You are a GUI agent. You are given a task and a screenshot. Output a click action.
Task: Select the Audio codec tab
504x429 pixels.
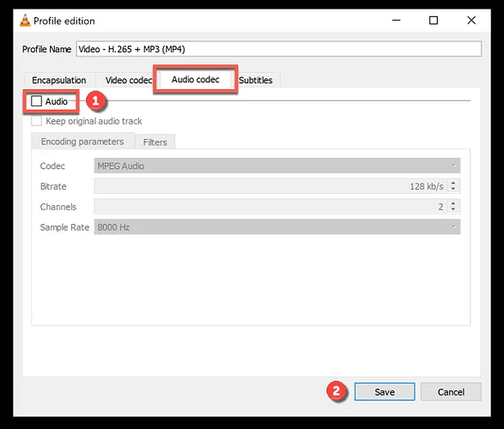click(x=196, y=79)
